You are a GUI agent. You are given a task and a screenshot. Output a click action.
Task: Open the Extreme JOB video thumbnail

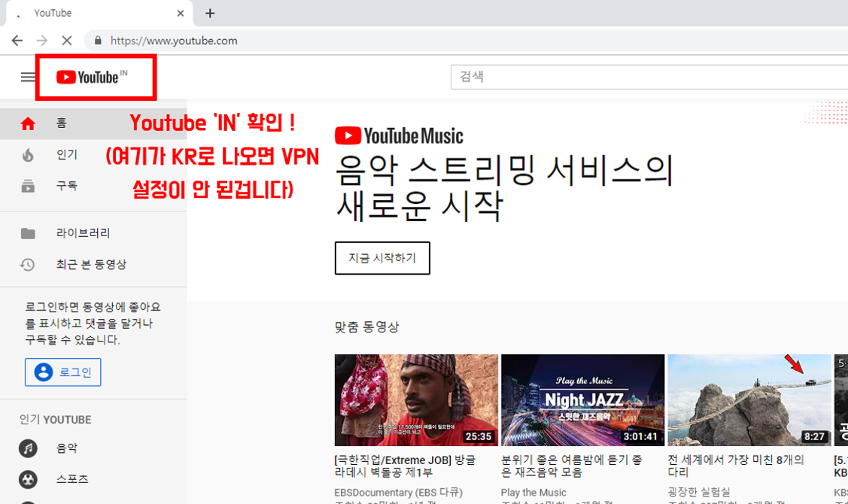416,400
